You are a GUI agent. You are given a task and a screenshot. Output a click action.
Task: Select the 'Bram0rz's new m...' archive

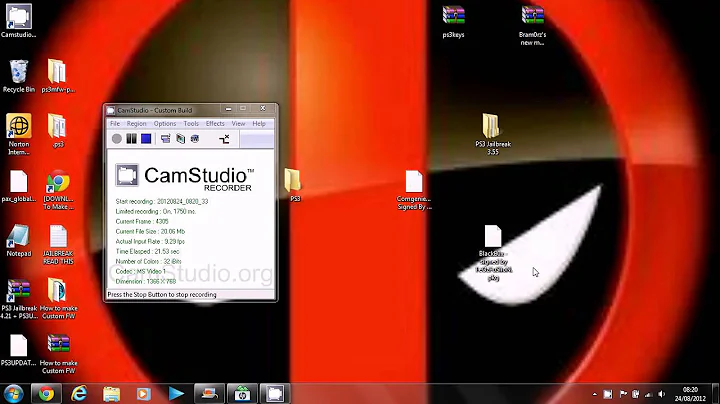(532, 25)
